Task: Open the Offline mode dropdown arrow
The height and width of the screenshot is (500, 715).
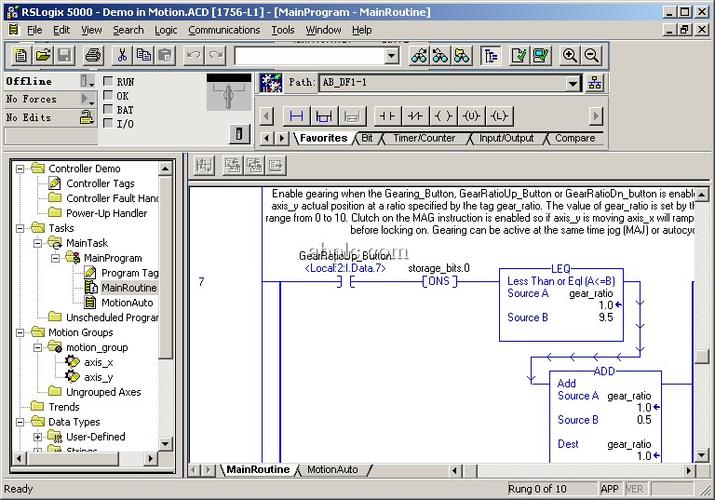Action: coord(87,81)
